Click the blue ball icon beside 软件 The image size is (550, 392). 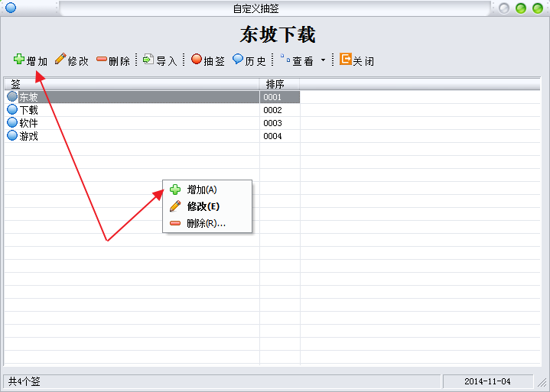[12, 122]
